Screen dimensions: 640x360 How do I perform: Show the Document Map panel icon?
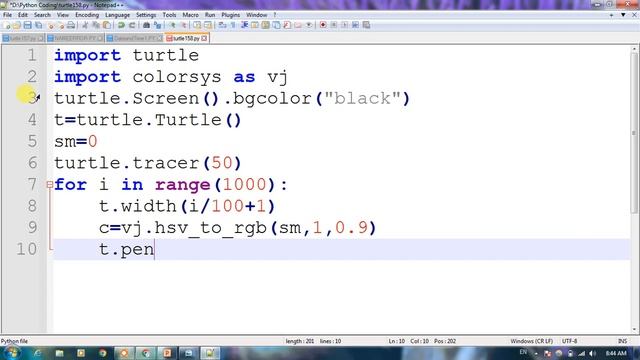tap(265, 25)
